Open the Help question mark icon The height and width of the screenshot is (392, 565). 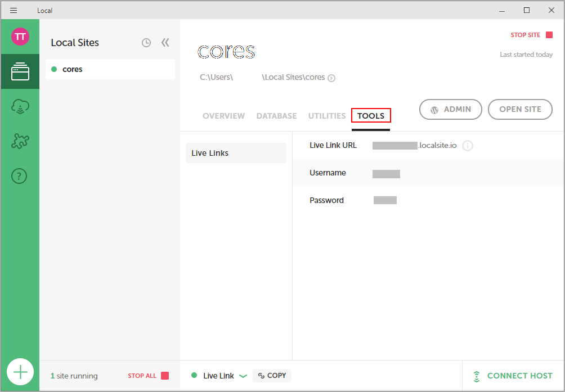20,176
